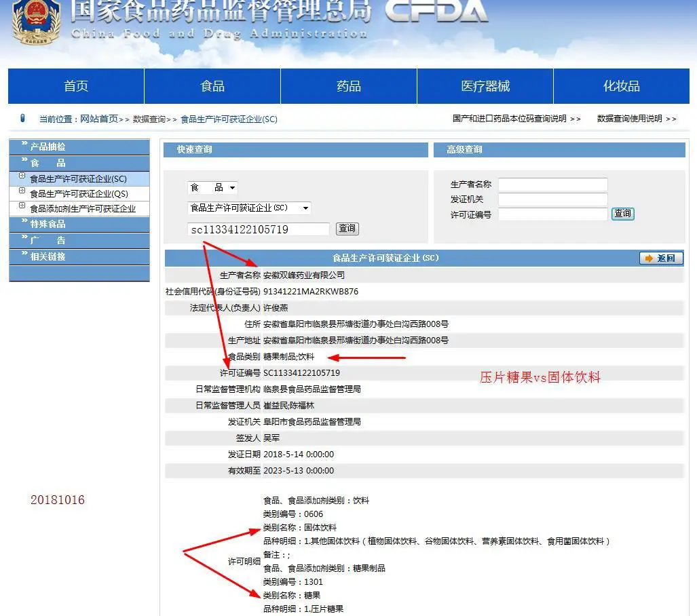Image resolution: width=697 pixels, height=616 pixels.
Task: Click the 发证机关 input field
Action: (553, 199)
